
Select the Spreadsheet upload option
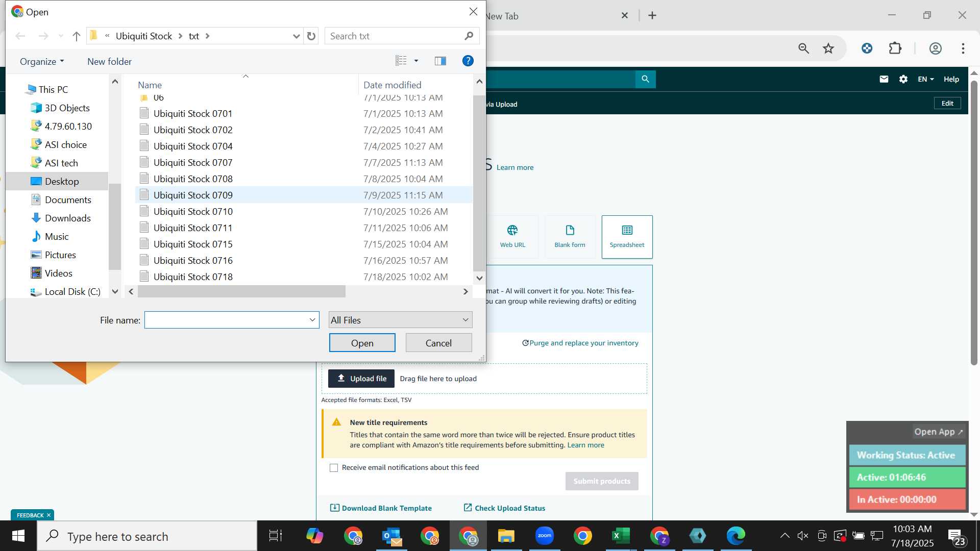pos(627,237)
